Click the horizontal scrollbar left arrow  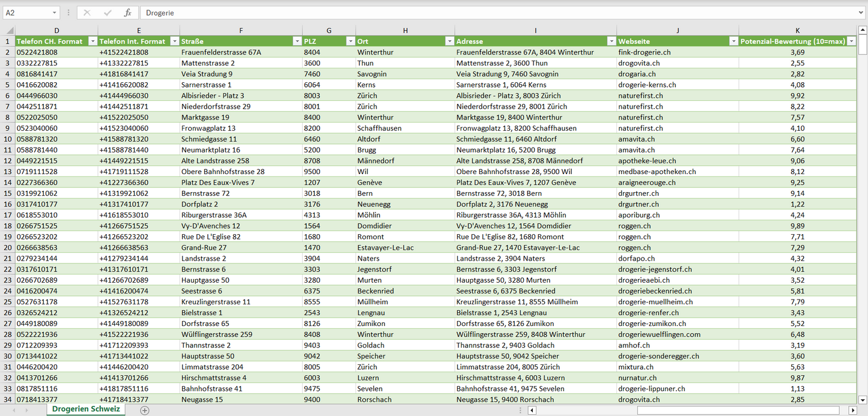(x=532, y=410)
